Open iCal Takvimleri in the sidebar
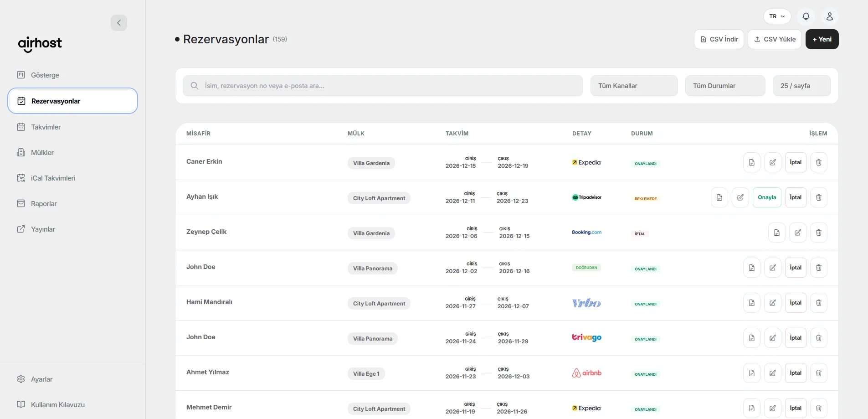The width and height of the screenshot is (868, 419). [x=73, y=178]
